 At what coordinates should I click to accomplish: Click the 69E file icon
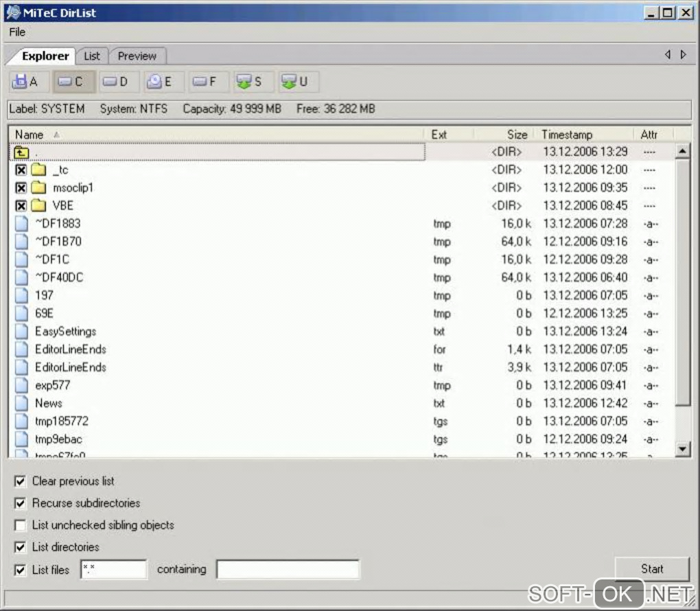click(21, 313)
